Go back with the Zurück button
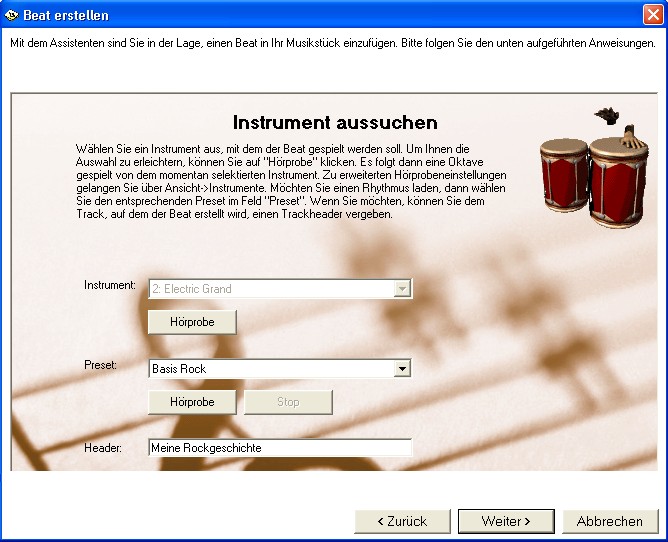Screen dimensions: 668x542 click(402, 521)
